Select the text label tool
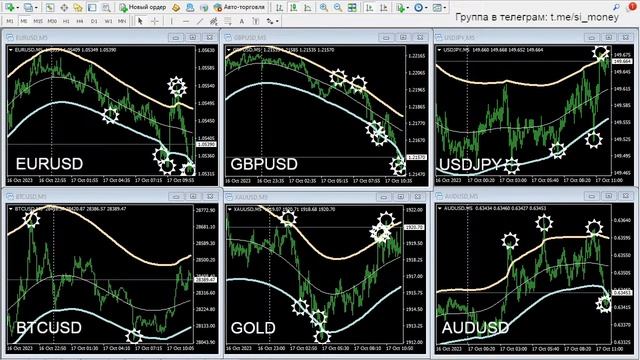 (256, 21)
